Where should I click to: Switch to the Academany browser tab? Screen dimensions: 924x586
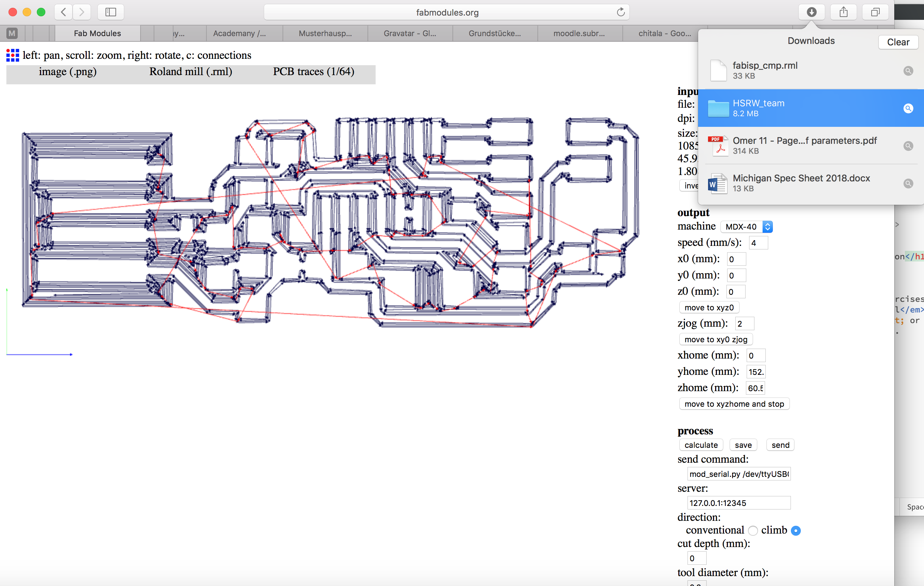click(239, 33)
